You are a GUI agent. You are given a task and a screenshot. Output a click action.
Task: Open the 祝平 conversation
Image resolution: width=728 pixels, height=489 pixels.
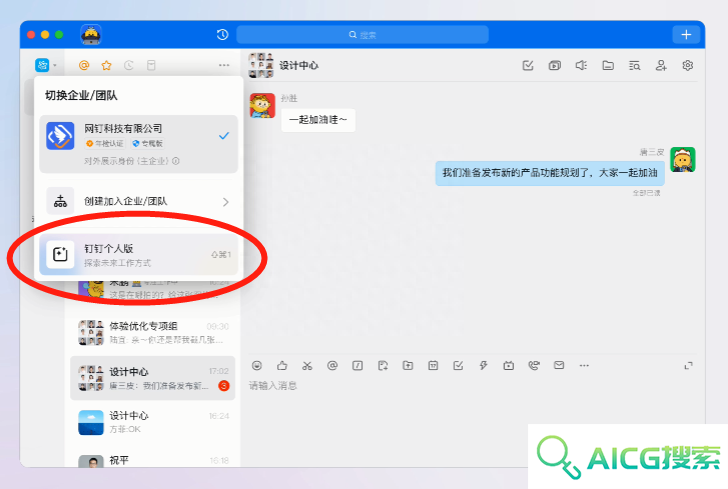[x=153, y=460]
